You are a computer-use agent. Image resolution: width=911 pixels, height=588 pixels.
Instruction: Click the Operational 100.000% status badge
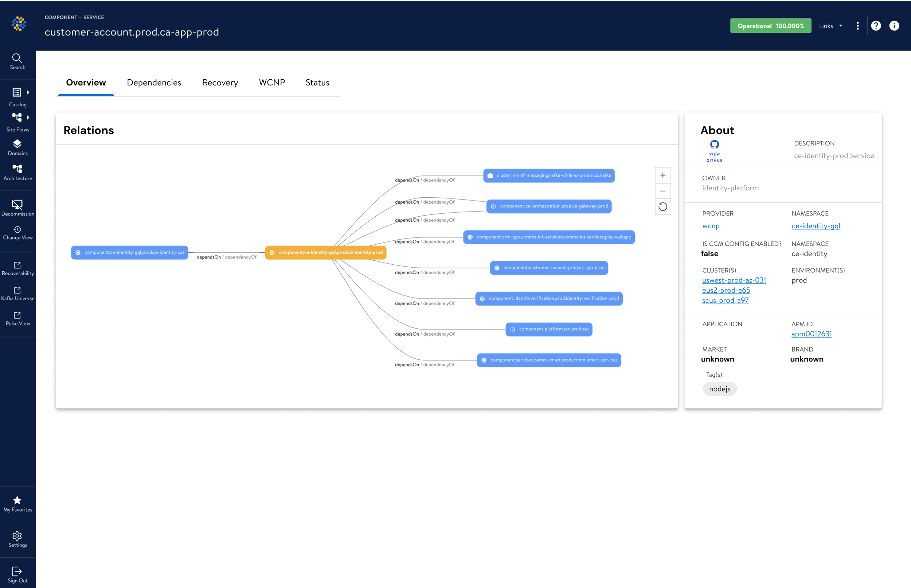[770, 26]
